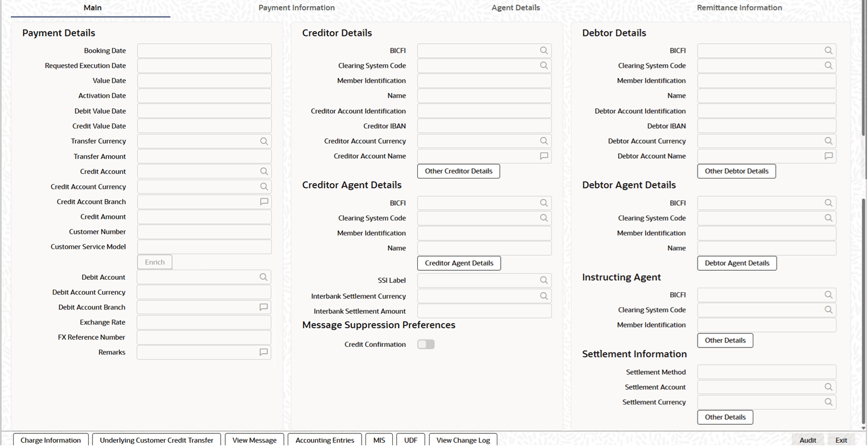Viewport: 868px width, 447px height.
Task: Open Settlement Account lookup icon
Action: [828, 387]
